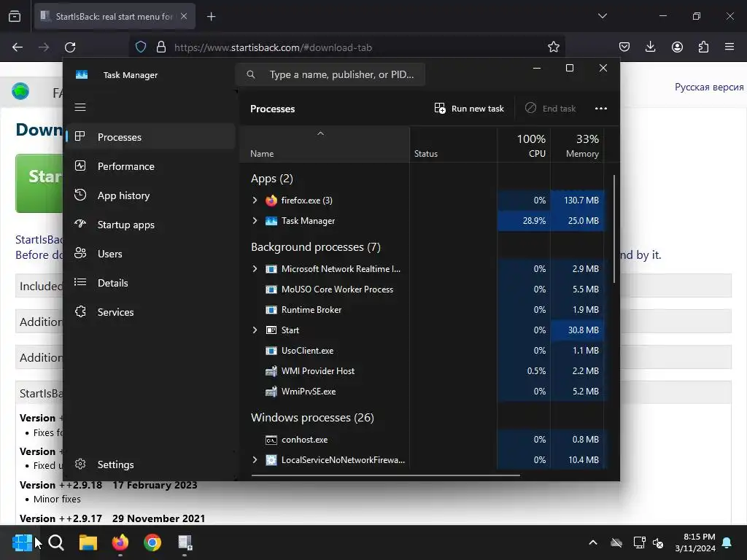Focus the Task Manager search box

330,74
